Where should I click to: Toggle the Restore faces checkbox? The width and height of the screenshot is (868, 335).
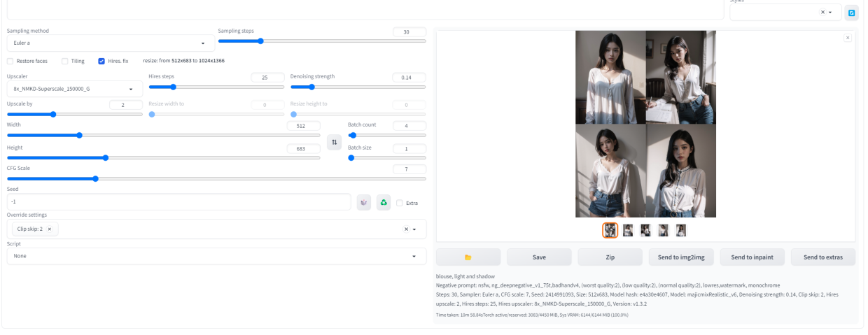pyautogui.click(x=10, y=61)
